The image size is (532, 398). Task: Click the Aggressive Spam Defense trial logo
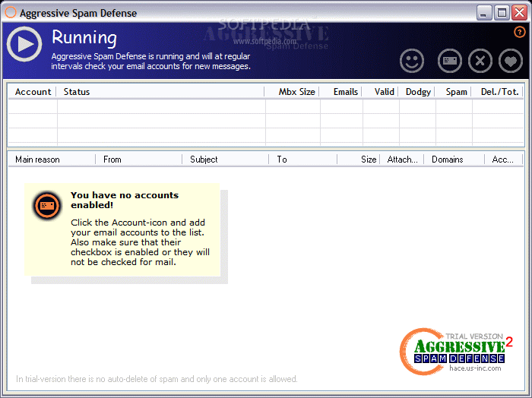456,352
